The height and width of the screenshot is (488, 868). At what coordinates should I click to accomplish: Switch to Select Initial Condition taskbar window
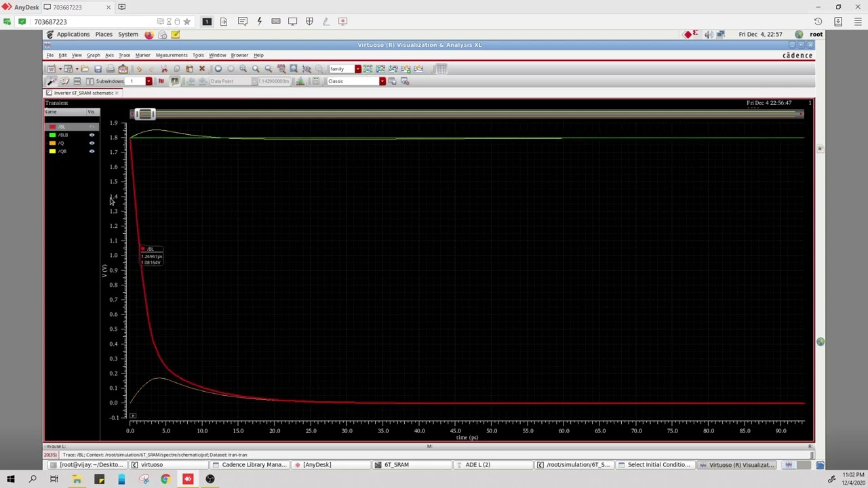point(657,465)
